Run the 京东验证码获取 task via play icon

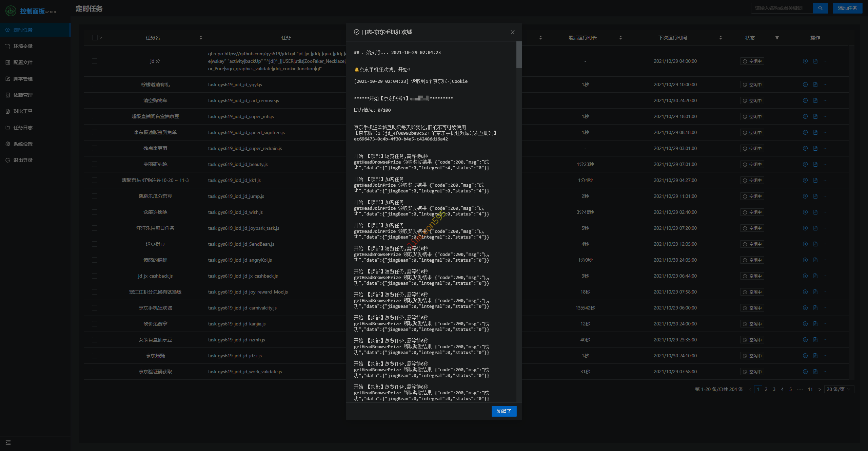click(805, 372)
